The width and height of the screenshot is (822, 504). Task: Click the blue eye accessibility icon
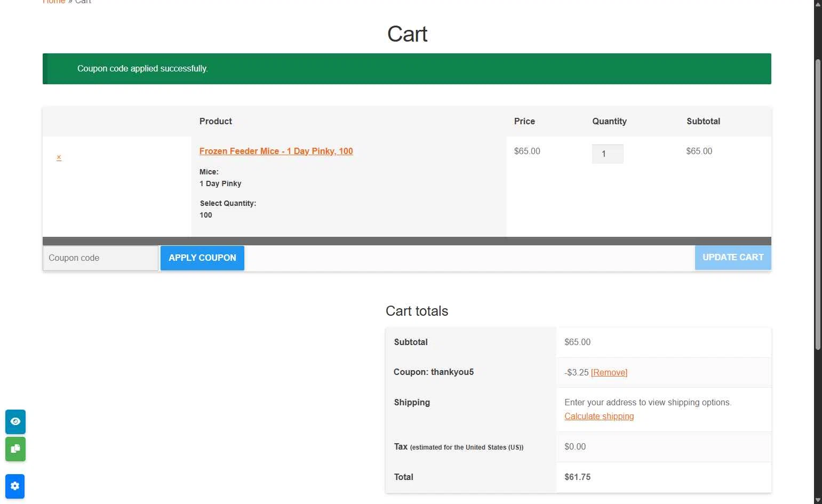click(x=15, y=422)
